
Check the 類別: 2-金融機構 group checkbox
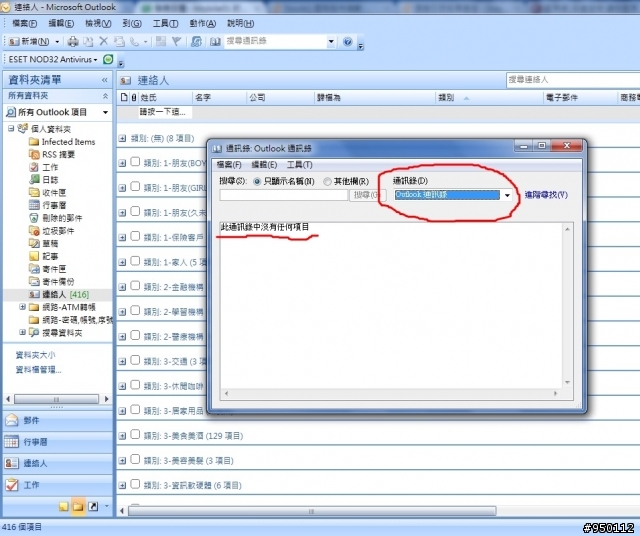coord(135,286)
